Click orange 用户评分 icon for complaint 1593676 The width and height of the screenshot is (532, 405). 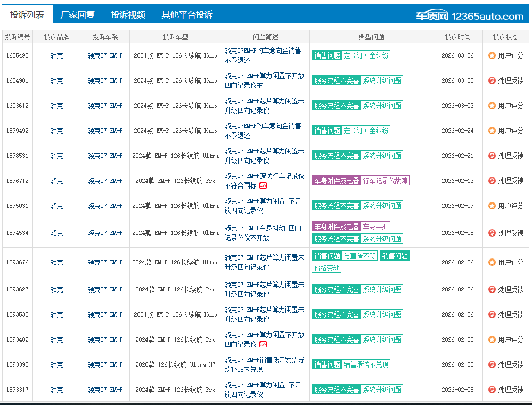(492, 262)
